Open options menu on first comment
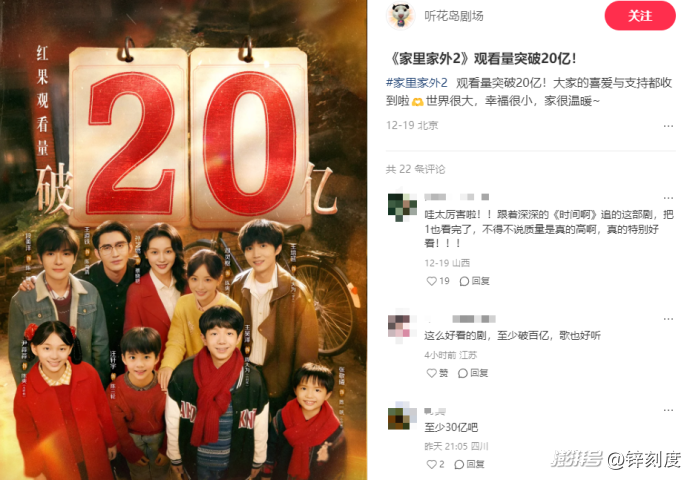Viewport: 690px width, 480px height. pyautogui.click(x=668, y=198)
